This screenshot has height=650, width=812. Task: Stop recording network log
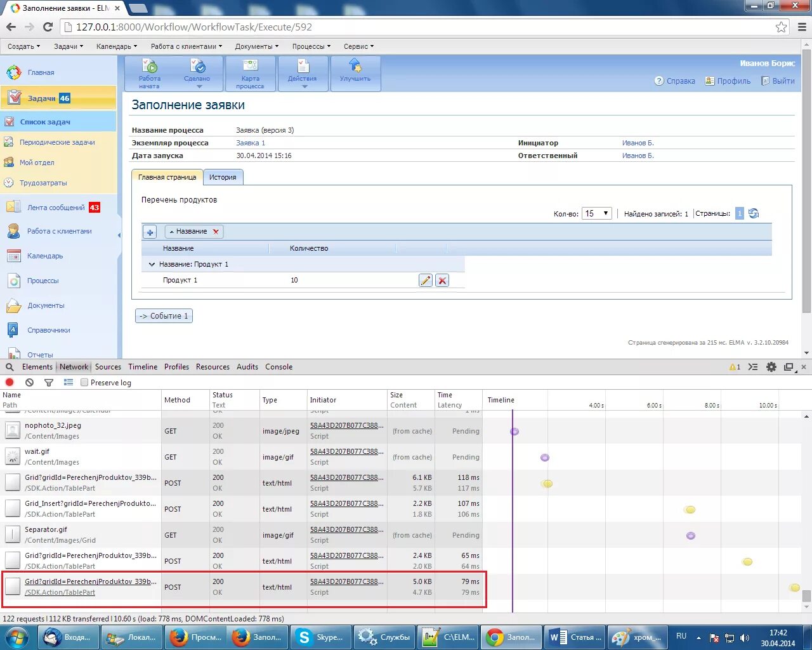10,382
